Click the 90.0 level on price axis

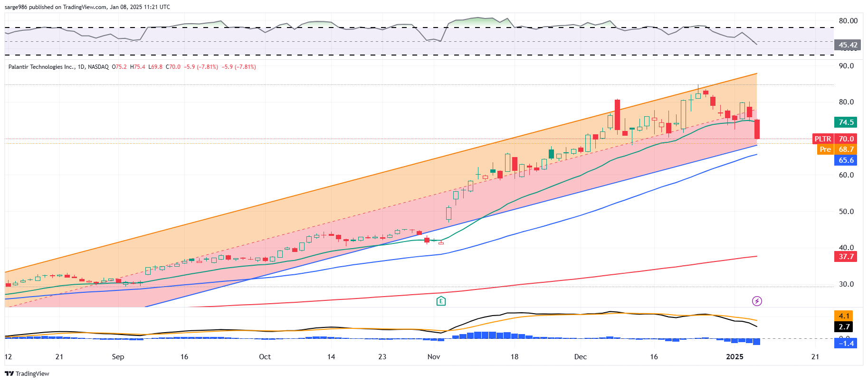click(846, 66)
